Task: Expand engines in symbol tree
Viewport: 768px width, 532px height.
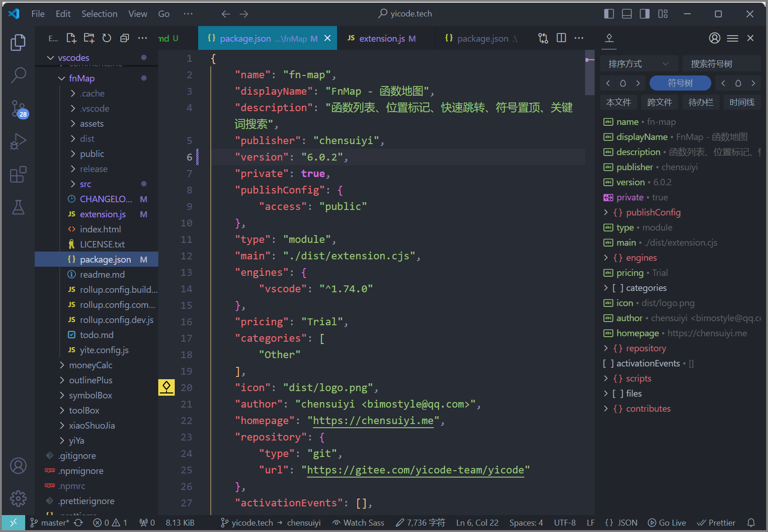Action: [606, 258]
